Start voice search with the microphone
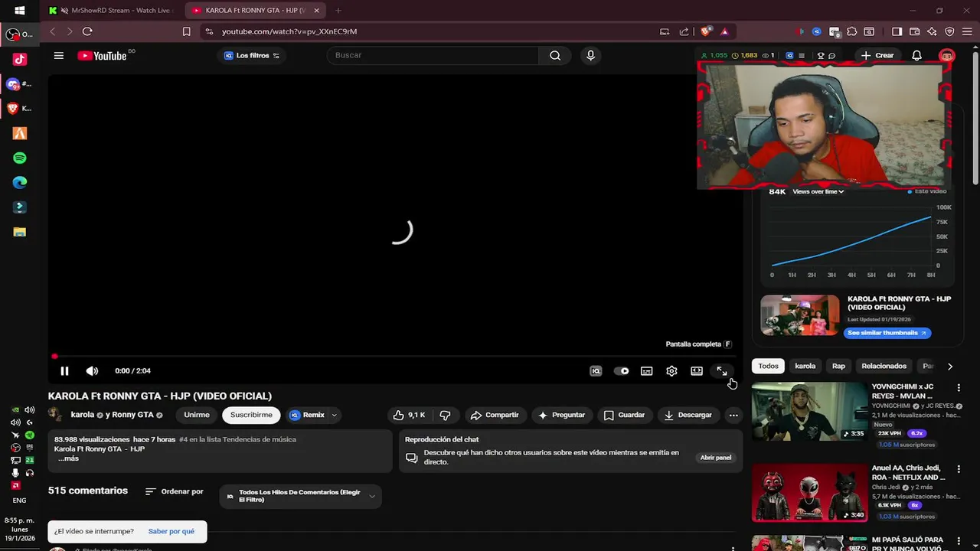The width and height of the screenshot is (980, 551). pos(590,55)
